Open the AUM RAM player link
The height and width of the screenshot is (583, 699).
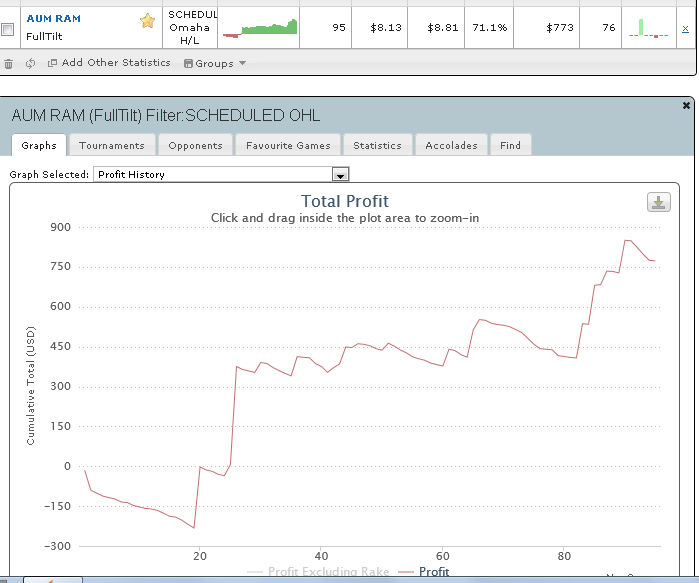click(53, 18)
